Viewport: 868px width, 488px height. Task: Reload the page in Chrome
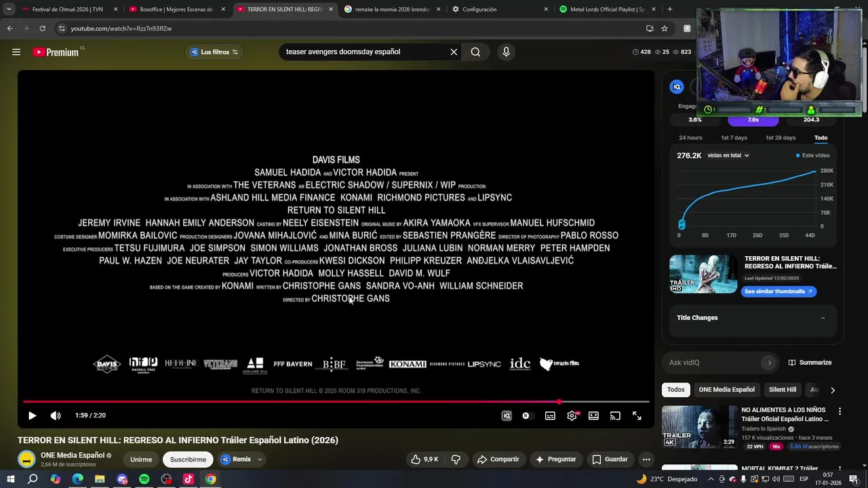tap(42, 28)
